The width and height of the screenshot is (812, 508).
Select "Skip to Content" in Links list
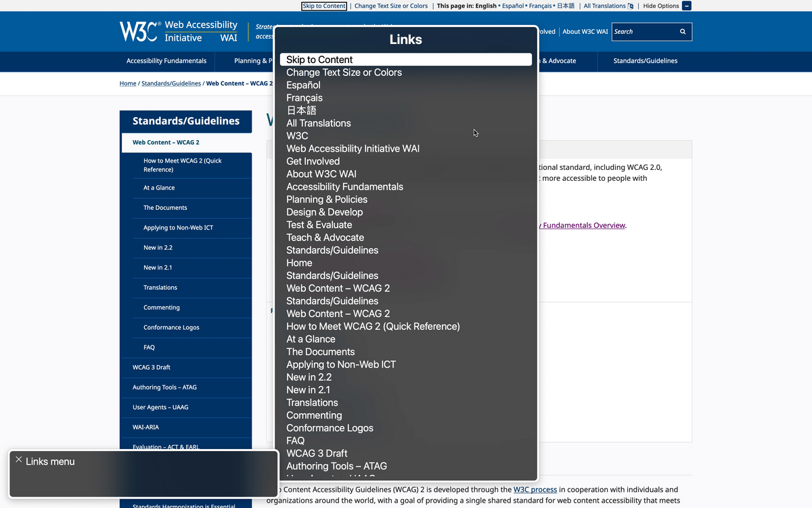point(319,60)
